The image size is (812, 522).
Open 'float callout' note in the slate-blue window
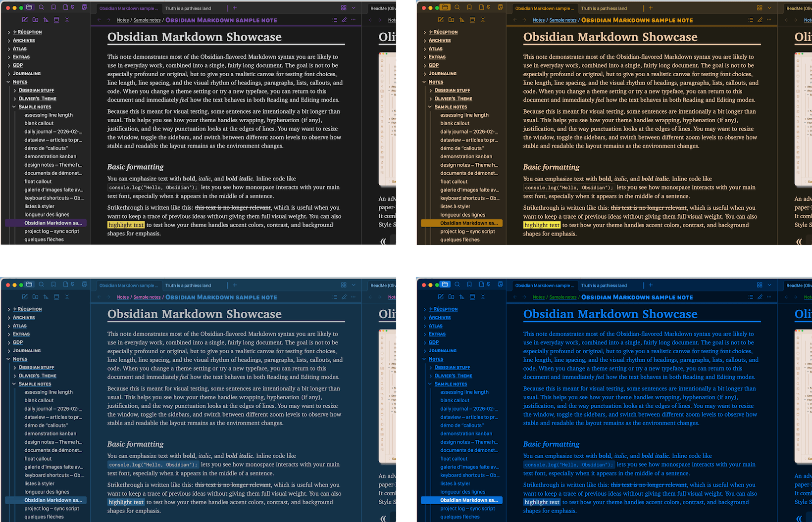tap(38, 459)
